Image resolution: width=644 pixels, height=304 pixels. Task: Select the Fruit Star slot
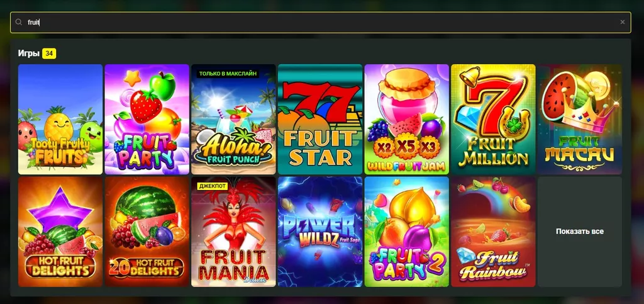tap(320, 119)
